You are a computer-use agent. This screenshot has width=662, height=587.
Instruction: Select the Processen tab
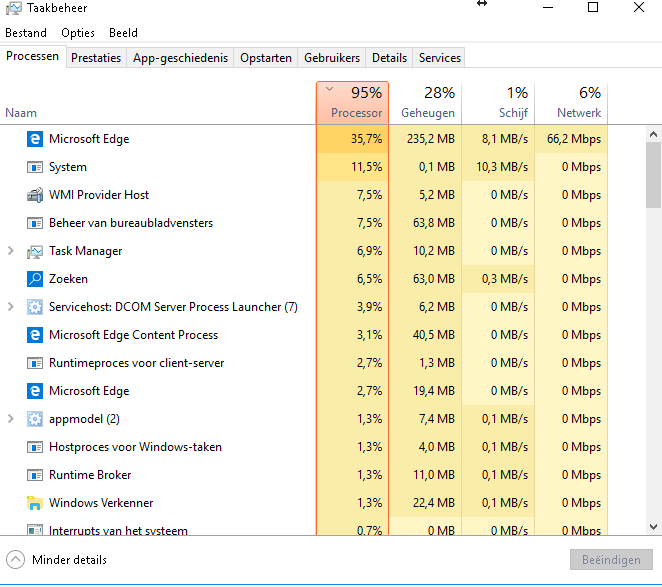coord(33,56)
